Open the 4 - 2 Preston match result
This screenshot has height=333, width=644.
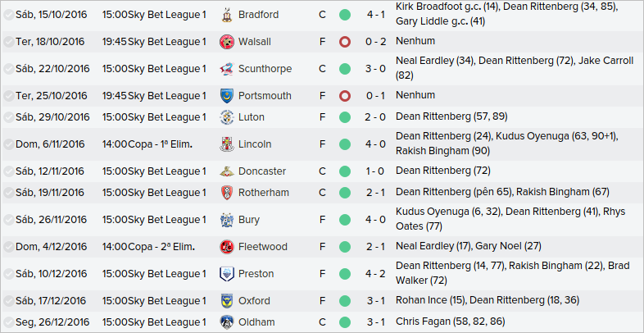[375, 274]
